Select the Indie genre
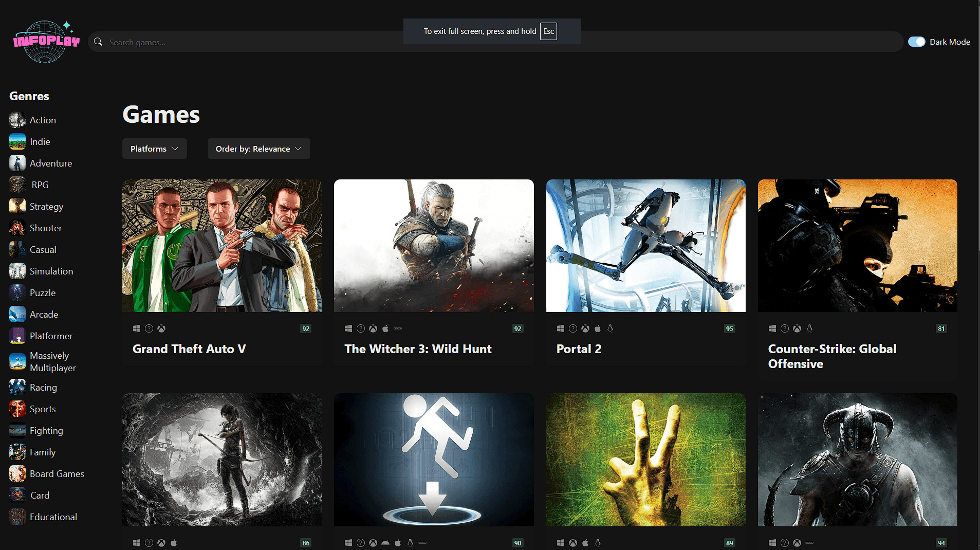980x550 pixels. [40, 141]
